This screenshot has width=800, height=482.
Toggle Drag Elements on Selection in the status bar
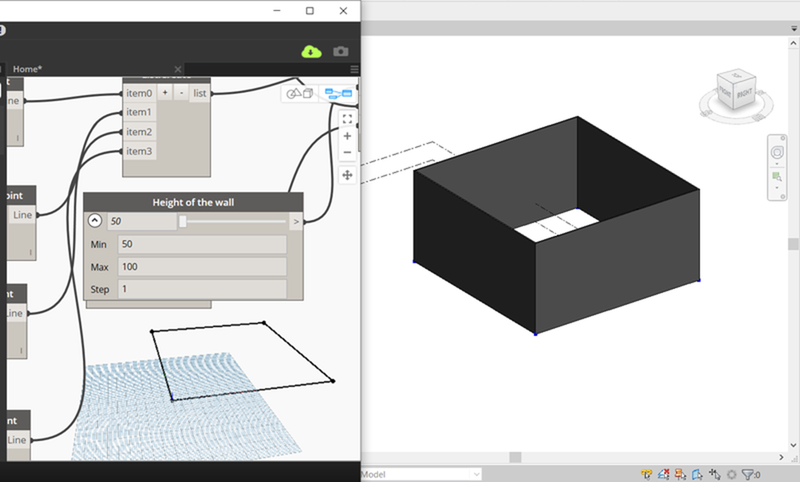tap(714, 475)
